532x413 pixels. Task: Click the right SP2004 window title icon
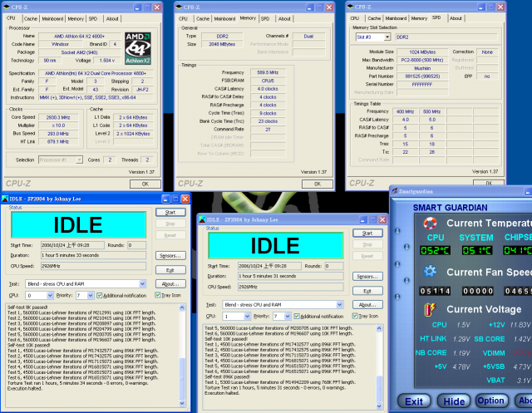pos(202,219)
